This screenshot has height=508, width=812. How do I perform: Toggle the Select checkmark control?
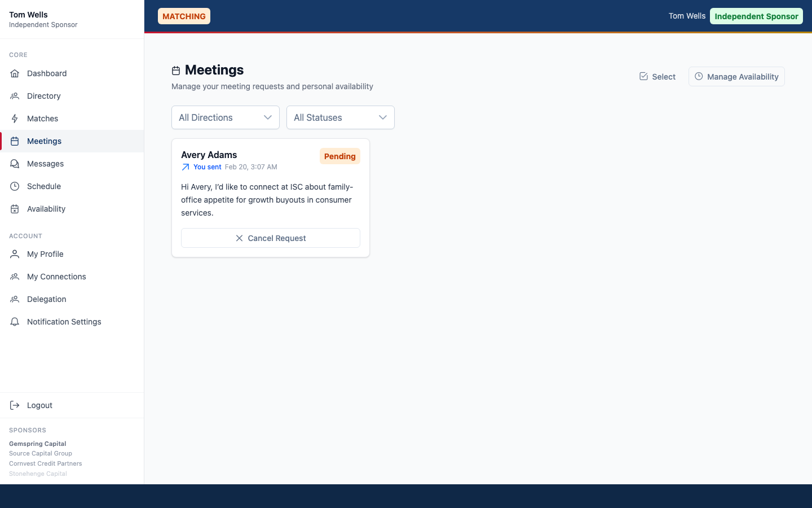[643, 76]
